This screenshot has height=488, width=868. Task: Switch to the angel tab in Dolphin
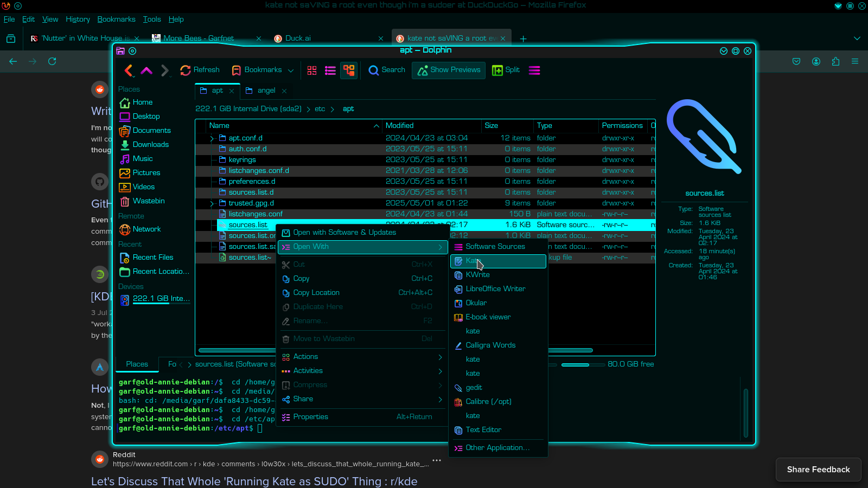266,91
